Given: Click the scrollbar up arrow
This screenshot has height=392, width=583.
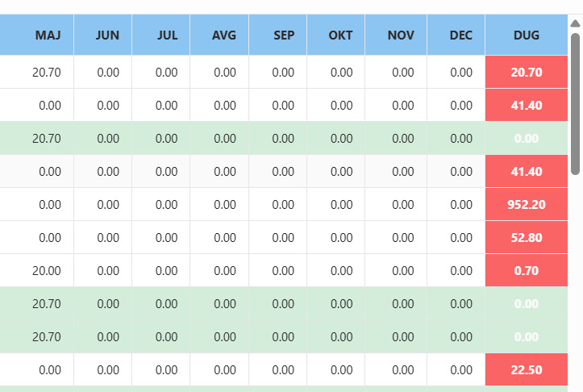Looking at the screenshot, I should 575,23.
